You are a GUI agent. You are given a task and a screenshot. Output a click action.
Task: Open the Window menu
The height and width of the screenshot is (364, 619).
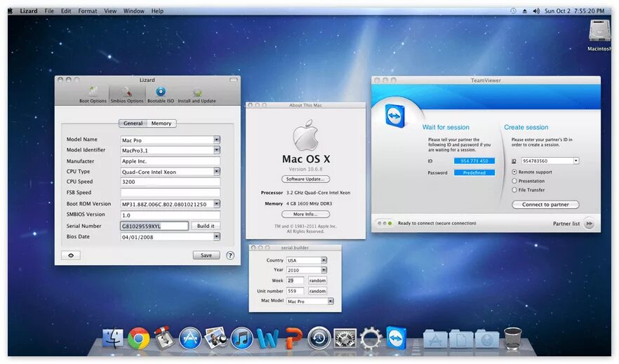(134, 11)
